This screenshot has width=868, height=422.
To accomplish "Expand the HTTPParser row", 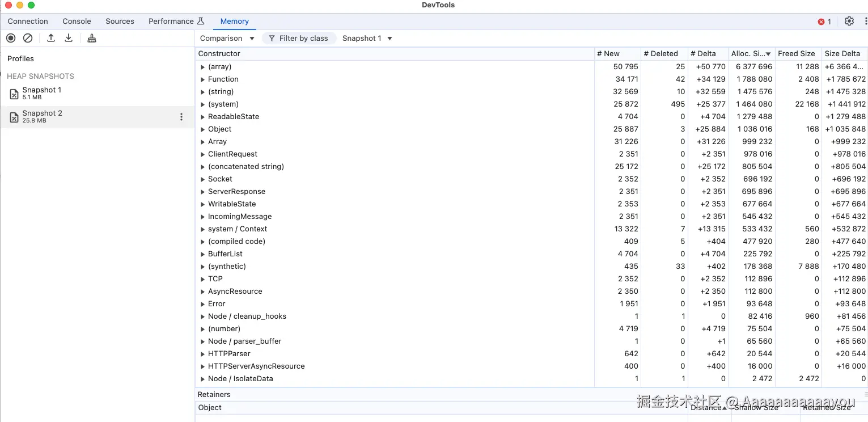I will tap(203, 354).
